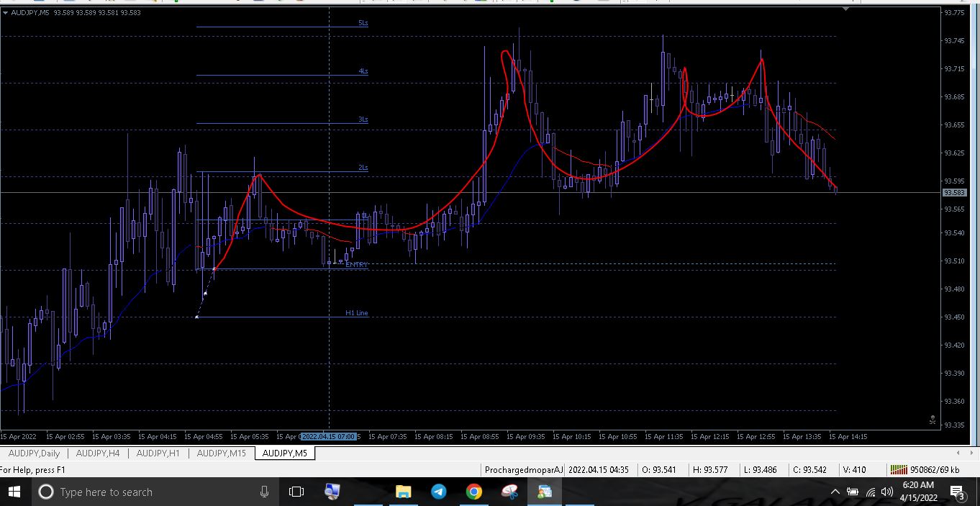This screenshot has width=980, height=506.
Task: Open the Wi-Fi network tray icon
Action: pyautogui.click(x=871, y=492)
